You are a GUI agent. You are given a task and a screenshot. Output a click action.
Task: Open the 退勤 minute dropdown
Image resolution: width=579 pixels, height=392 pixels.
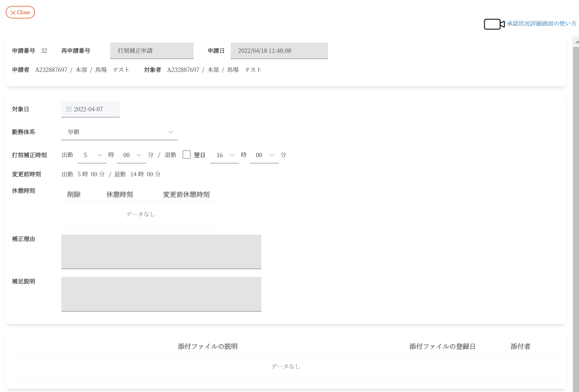point(264,155)
